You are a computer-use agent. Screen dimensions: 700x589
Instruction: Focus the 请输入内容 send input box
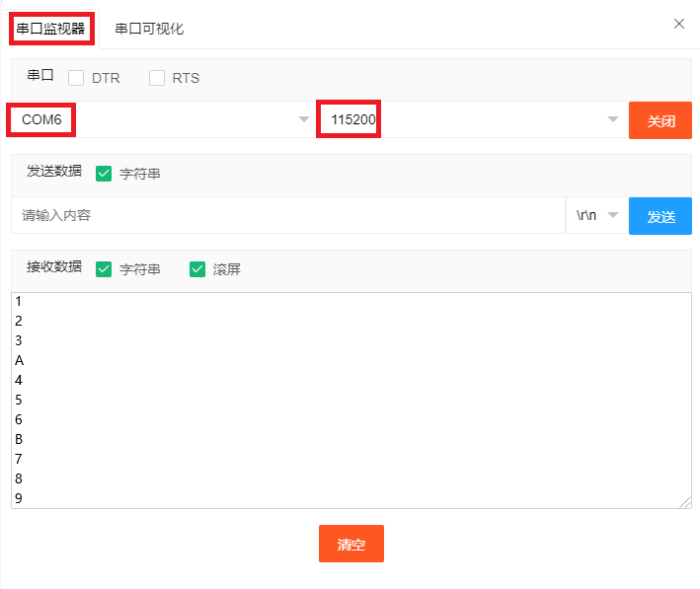286,215
